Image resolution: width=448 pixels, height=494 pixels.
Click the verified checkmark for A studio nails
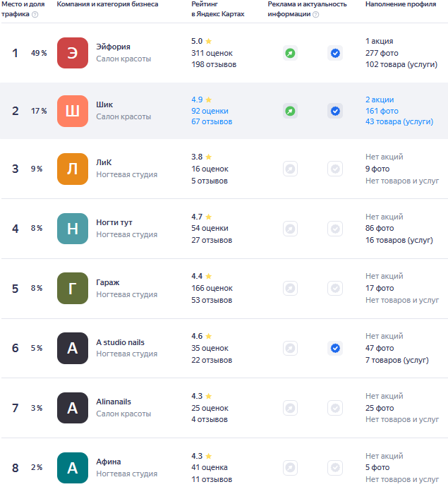335,348
